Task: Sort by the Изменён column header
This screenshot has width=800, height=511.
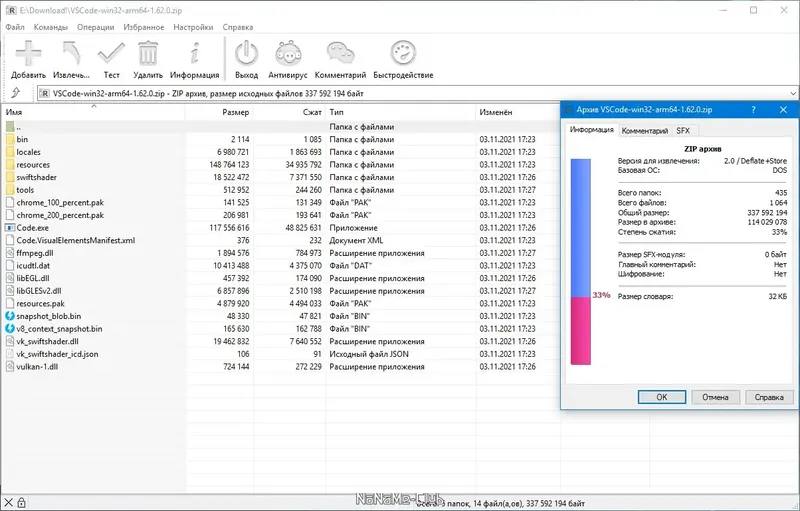Action: [518, 112]
